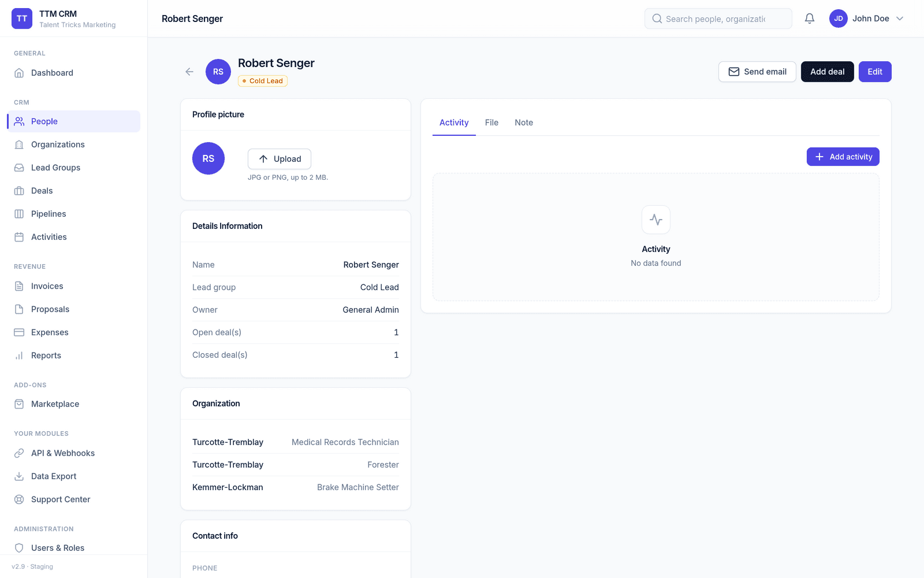924x578 pixels.
Task: Open Invoices under Revenue
Action: [74, 286]
